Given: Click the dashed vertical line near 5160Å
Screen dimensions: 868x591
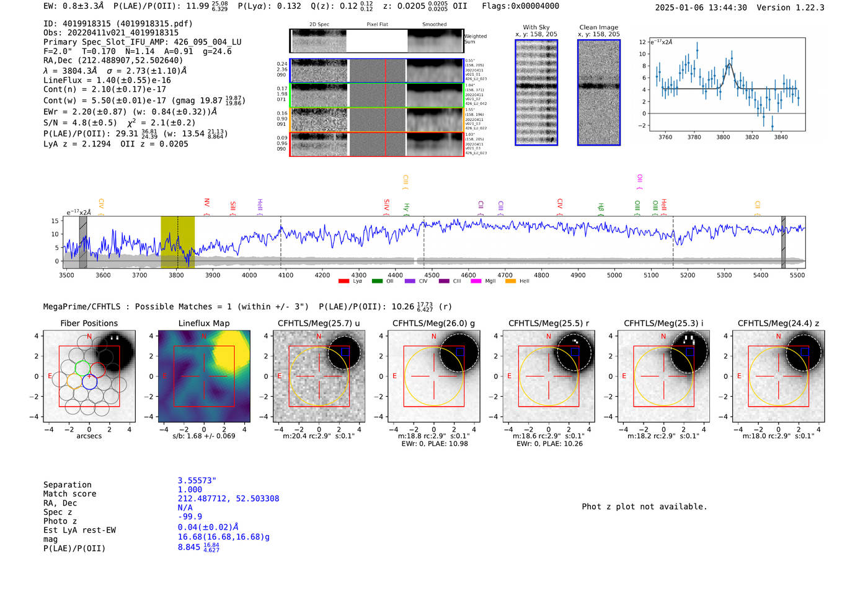Looking at the screenshot, I should [x=673, y=242].
